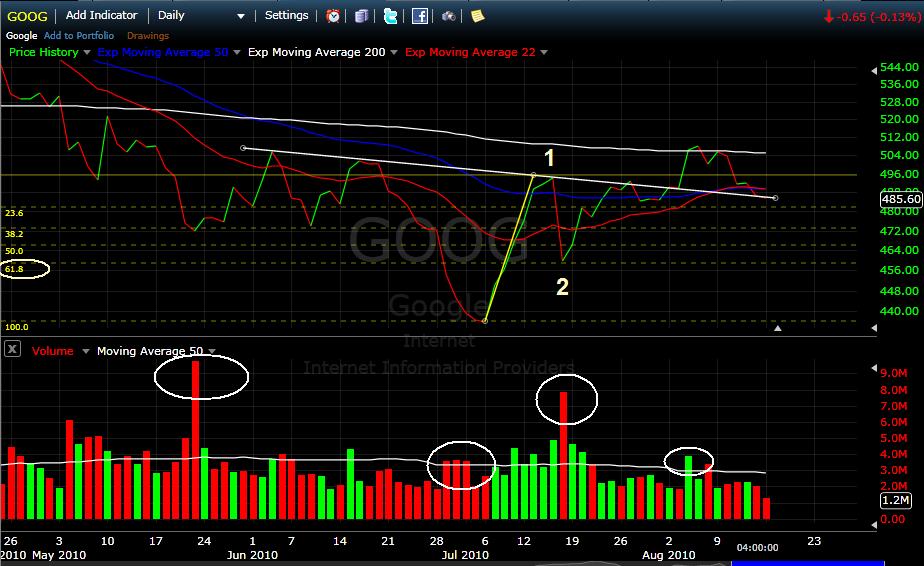924x566 pixels.
Task: Select the trendline's right endpoint handle near 485.60
Action: coord(775,198)
